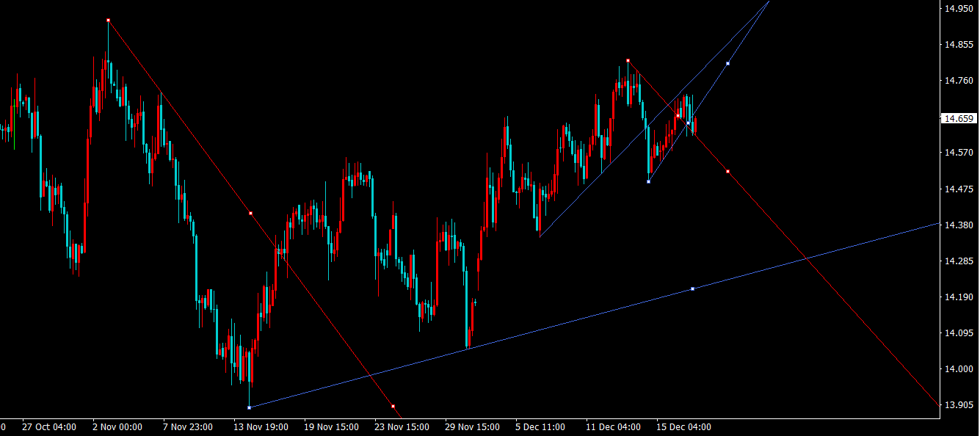Click the 19 Nov 15:00 time label
980x436 pixels.
tap(331, 426)
